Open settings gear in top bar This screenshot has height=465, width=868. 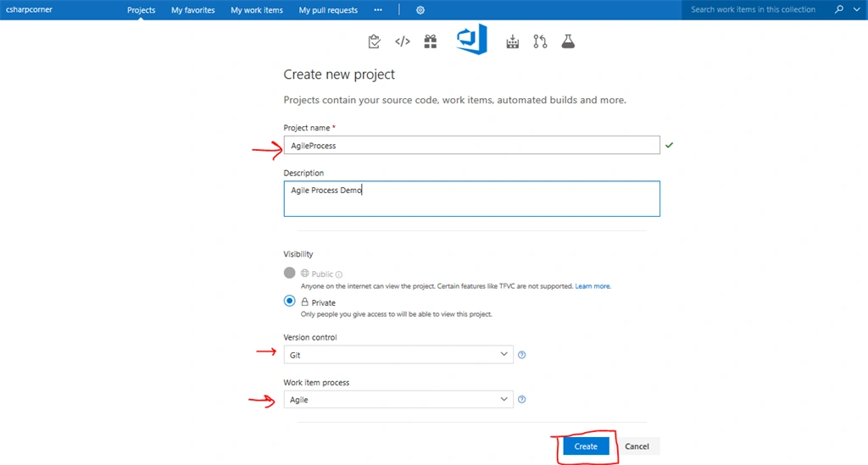[x=420, y=10]
